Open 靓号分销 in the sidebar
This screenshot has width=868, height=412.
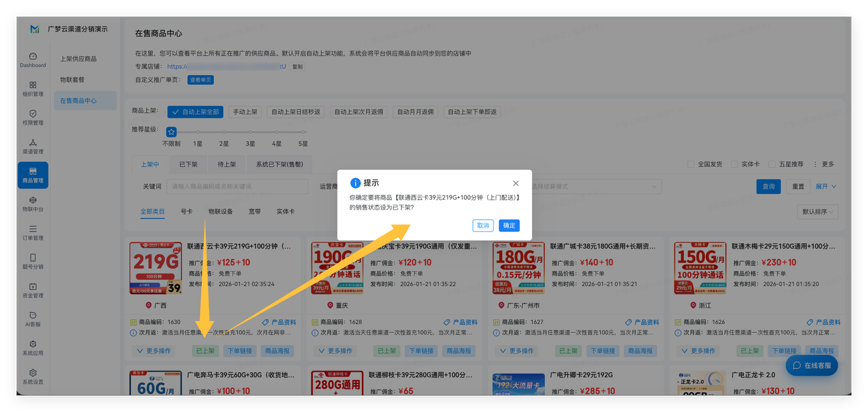pyautogui.click(x=33, y=262)
